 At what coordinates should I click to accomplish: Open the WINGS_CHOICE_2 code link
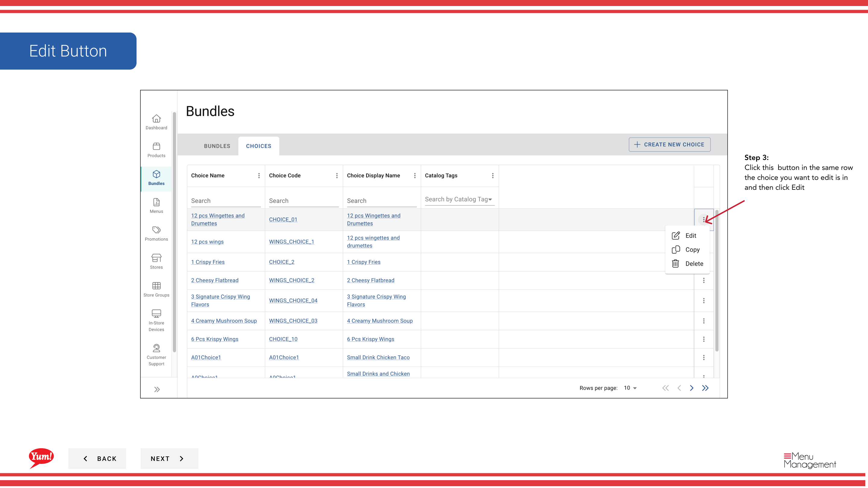[291, 280]
